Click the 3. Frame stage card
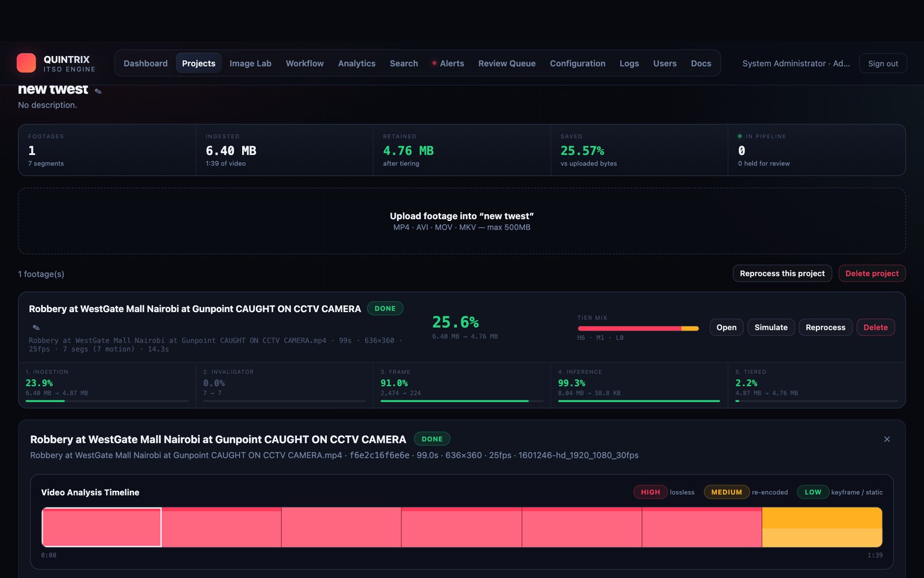Screen dimensions: 924x578 [x=461, y=385]
